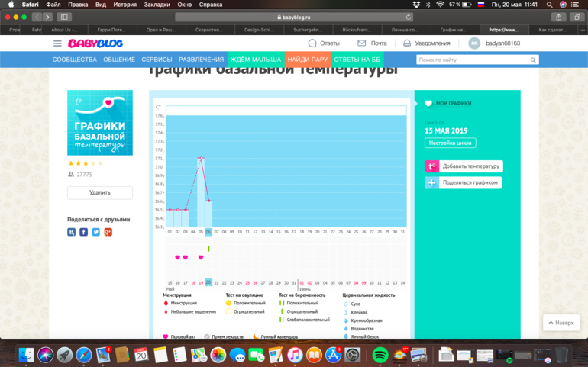Open the СЕРВИСЫ navigation section
Viewport: 588px width, 367px height.
pyautogui.click(x=157, y=60)
